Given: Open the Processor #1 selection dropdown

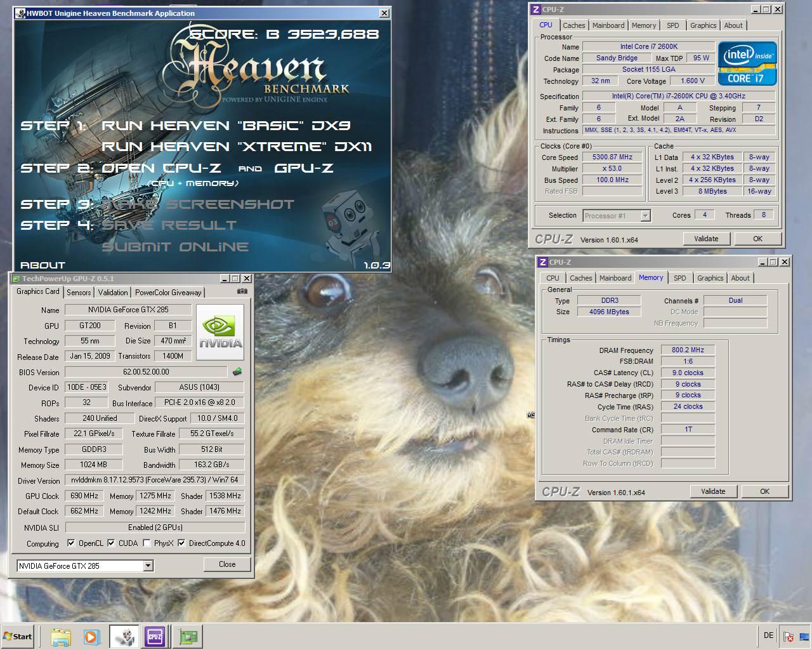Looking at the screenshot, I should (645, 216).
